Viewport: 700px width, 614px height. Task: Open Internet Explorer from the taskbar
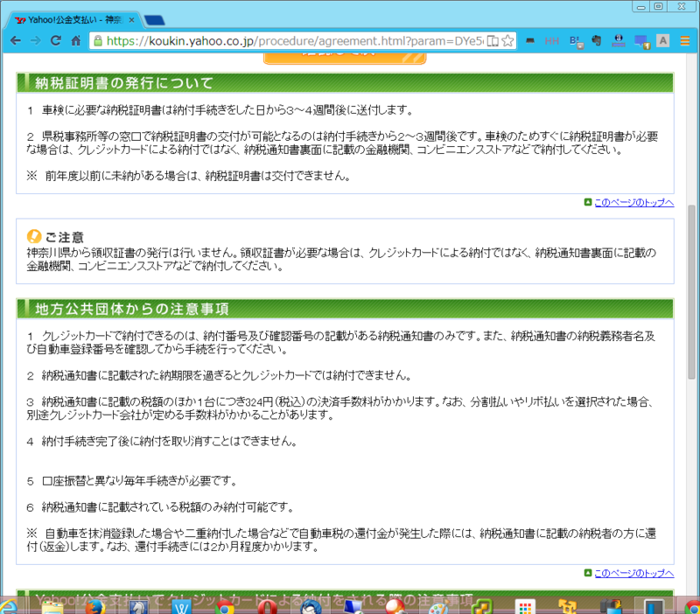[x=8, y=607]
